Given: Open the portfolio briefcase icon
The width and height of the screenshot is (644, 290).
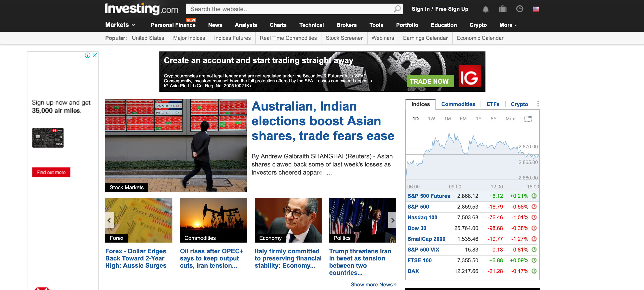Looking at the screenshot, I should [x=502, y=9].
